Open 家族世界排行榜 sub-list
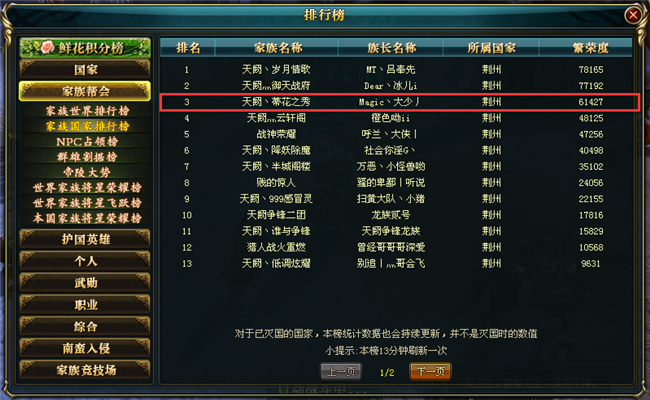 coord(87,111)
